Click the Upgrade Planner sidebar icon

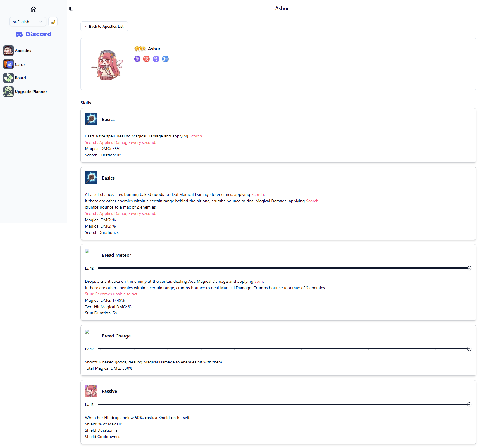8,92
